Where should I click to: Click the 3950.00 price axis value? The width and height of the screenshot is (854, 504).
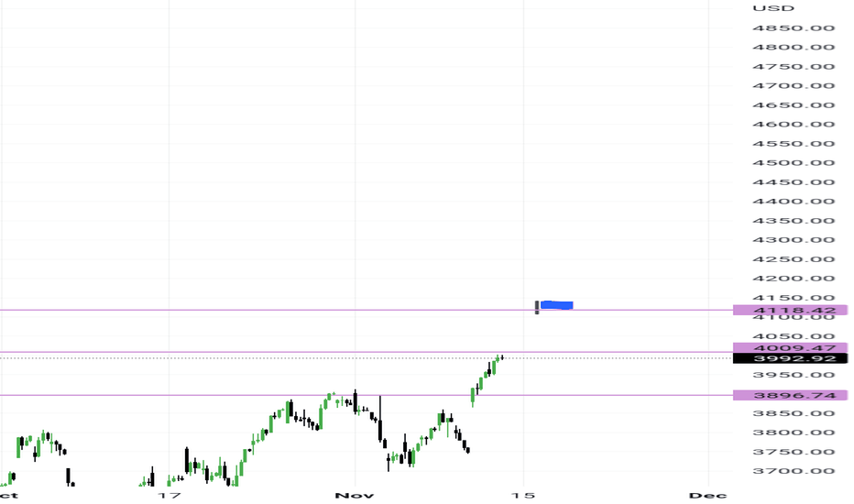click(x=794, y=375)
